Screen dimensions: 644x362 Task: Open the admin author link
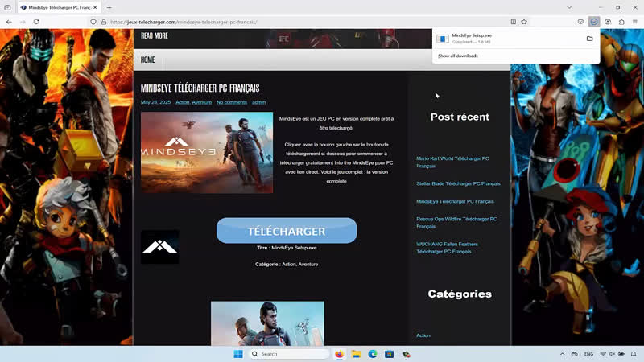258,102
